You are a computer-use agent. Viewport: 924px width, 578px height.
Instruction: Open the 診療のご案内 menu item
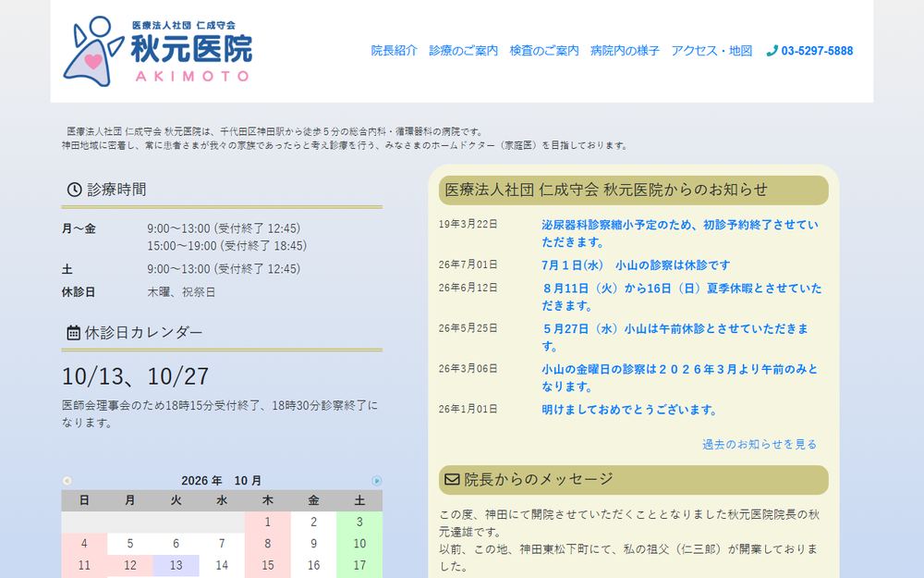tap(463, 51)
